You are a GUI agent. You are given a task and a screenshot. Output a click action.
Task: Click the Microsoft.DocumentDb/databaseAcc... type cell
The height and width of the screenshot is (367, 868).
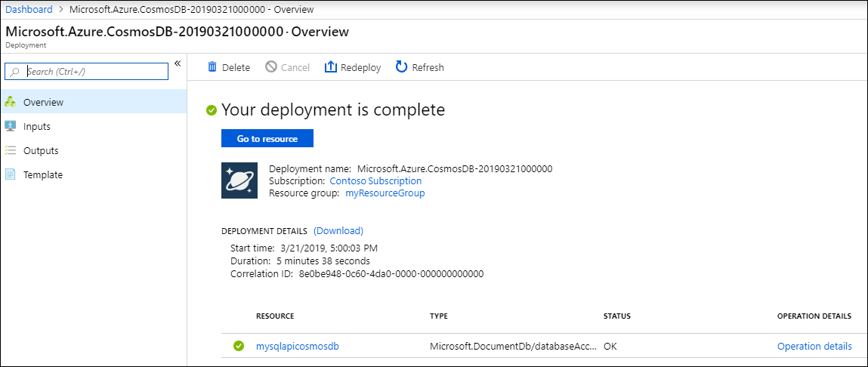(x=514, y=347)
